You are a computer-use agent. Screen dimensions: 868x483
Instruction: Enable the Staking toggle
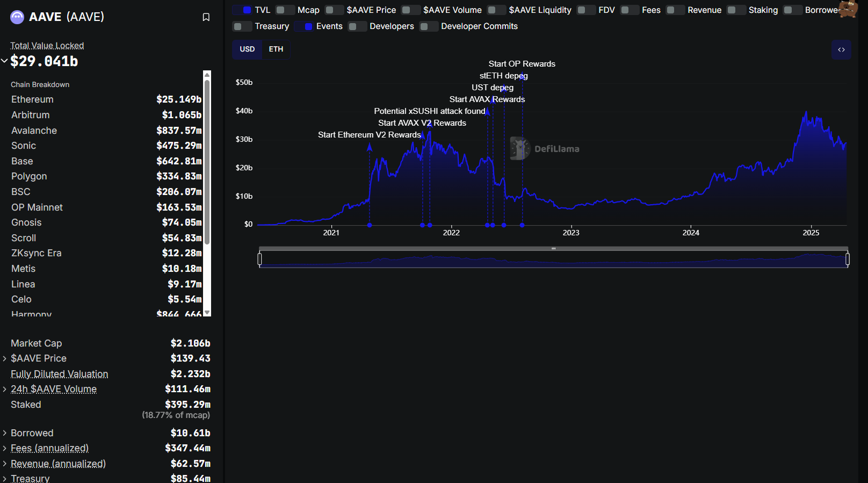(736, 10)
